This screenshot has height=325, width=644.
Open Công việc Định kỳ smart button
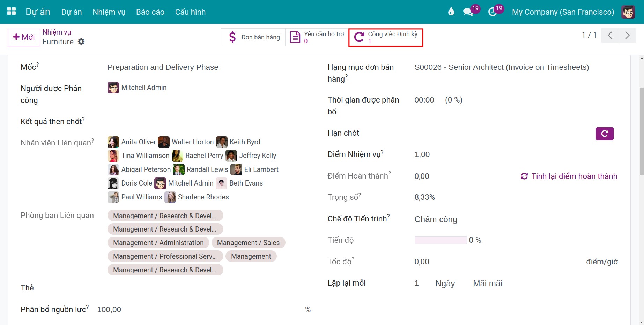tap(386, 37)
